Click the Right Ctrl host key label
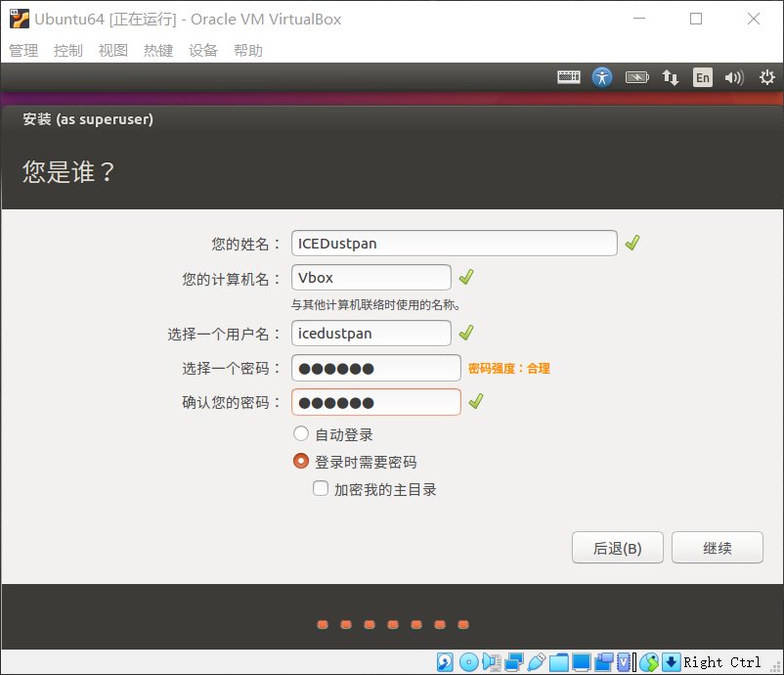 coord(722,662)
